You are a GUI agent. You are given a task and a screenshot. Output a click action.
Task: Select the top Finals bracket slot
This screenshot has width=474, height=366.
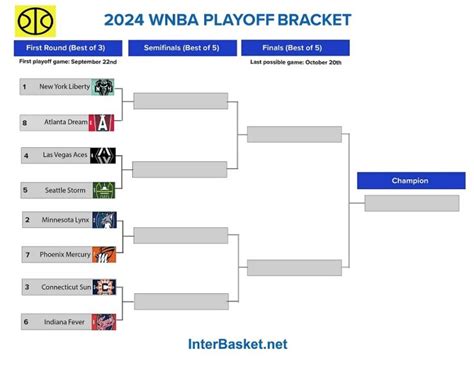(294, 134)
